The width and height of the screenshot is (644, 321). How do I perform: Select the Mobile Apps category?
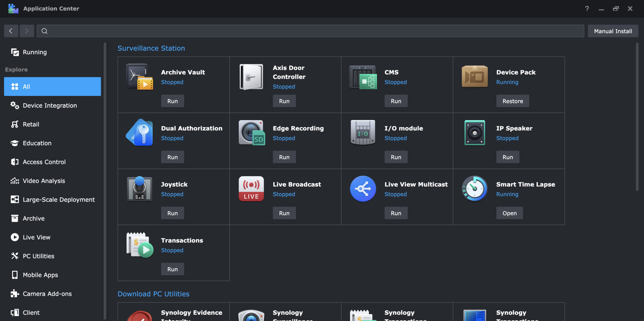(x=52, y=275)
